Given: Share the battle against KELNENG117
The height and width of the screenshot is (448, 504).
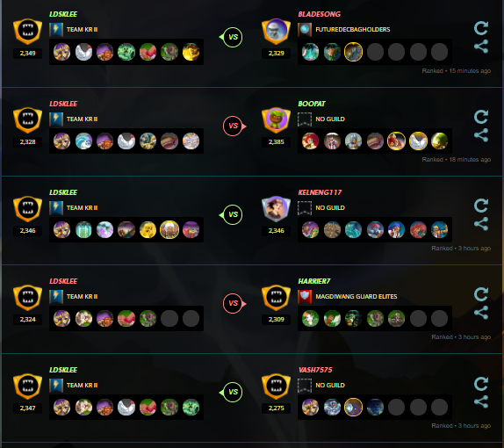Looking at the screenshot, I should point(481,224).
